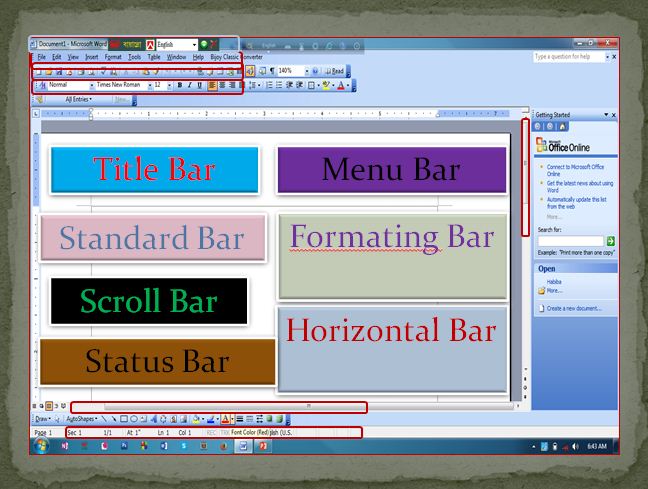Click the Increase Indent icon
The width and height of the screenshot is (648, 489).
click(x=300, y=85)
